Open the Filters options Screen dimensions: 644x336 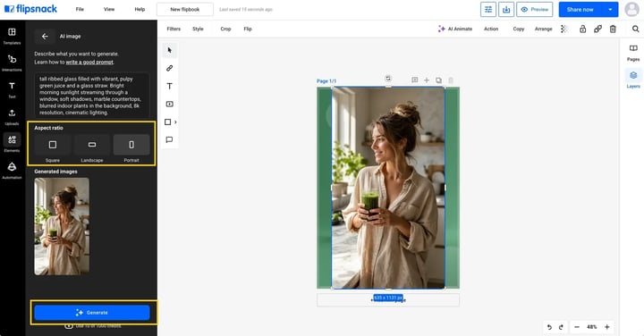pyautogui.click(x=174, y=29)
